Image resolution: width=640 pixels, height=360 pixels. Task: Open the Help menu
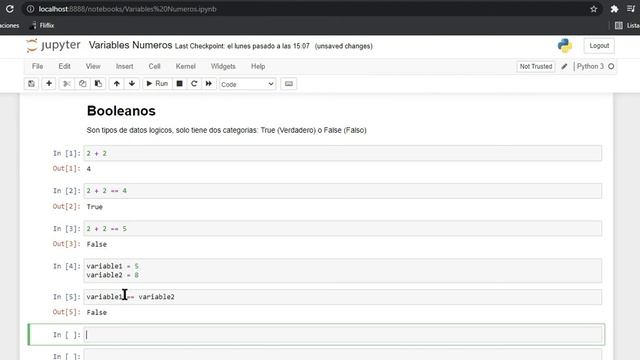pos(258,66)
